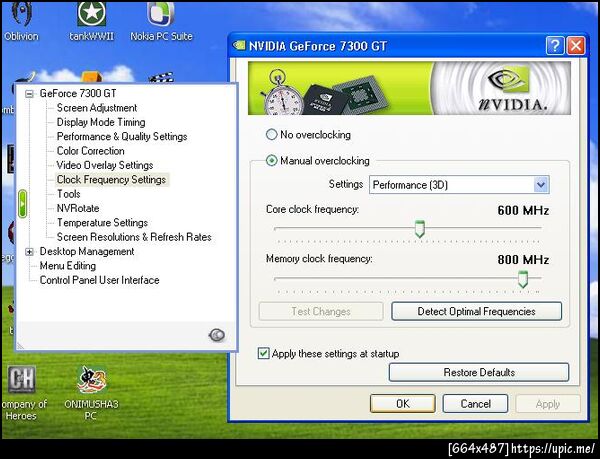
Task: Select Clock Frequency Settings entry
Action: click(x=111, y=180)
